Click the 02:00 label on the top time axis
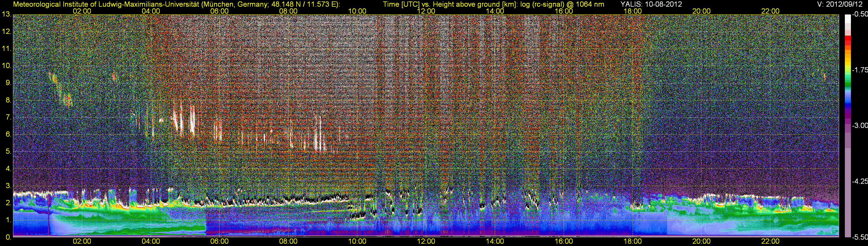Screen dimensions: 868x246 (x=82, y=11)
